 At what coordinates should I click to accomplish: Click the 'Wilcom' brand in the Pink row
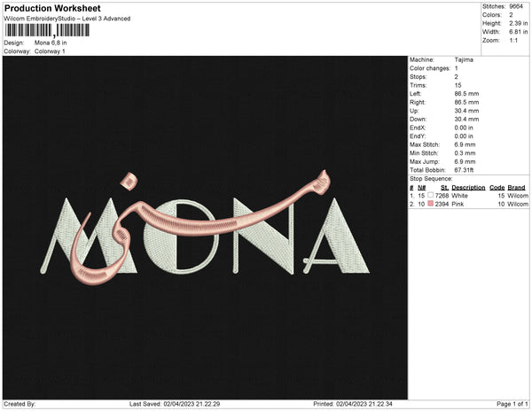point(518,204)
